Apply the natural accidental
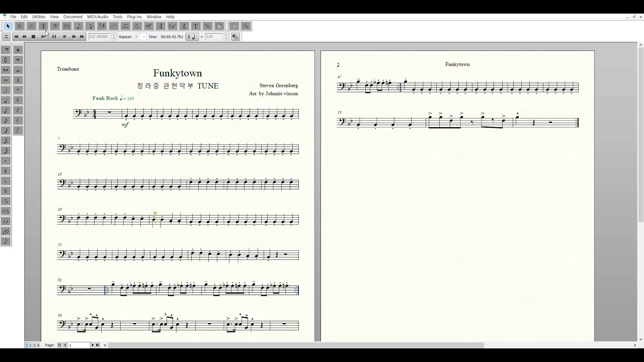The height and width of the screenshot is (362, 644). coord(6,191)
